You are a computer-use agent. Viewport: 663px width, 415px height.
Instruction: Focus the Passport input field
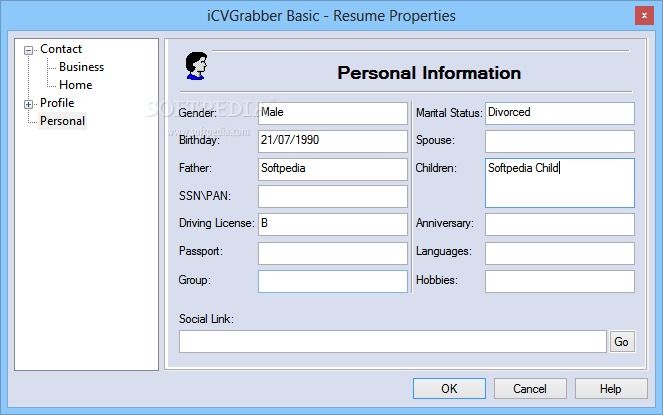[333, 253]
